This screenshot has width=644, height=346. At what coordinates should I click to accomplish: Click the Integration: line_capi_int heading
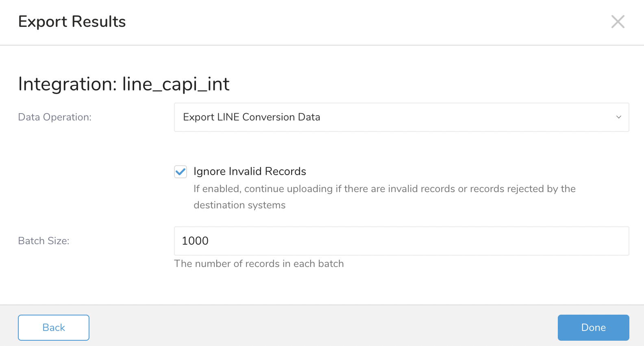(x=124, y=84)
